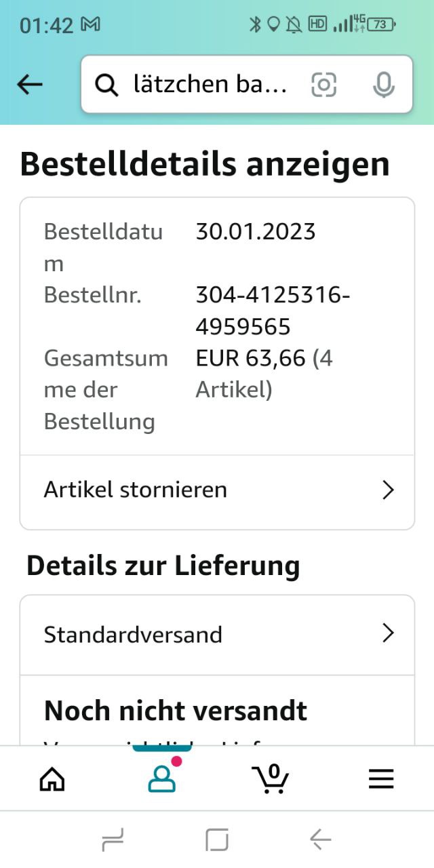The image size is (434, 868).
Task: Open the account profile tab
Action: coord(161,779)
